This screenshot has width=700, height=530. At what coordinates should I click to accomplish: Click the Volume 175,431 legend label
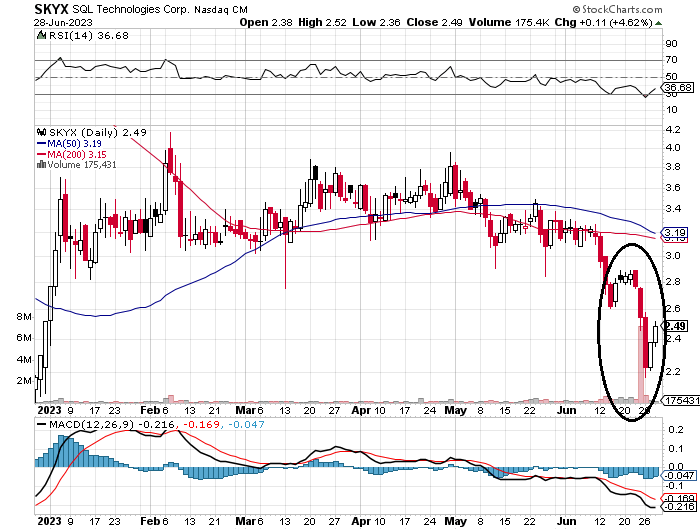pos(82,165)
